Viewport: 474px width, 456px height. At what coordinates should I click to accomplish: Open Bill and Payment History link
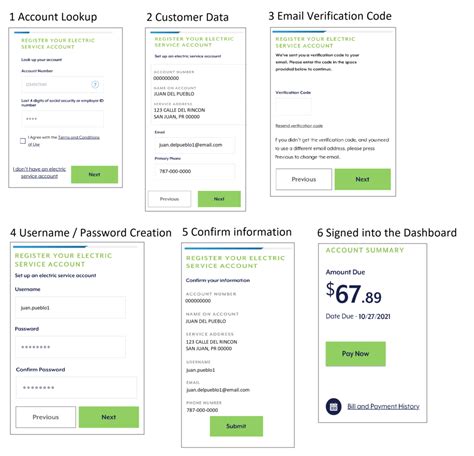tap(383, 406)
